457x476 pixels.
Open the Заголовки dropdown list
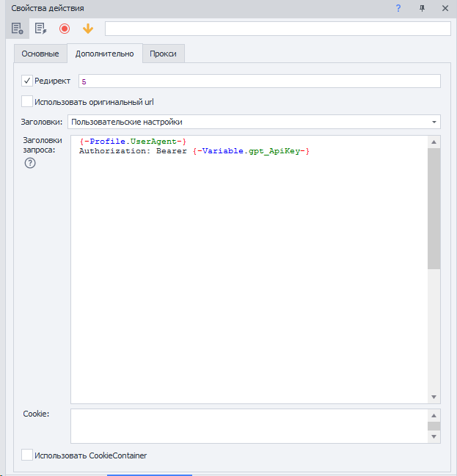(434, 122)
